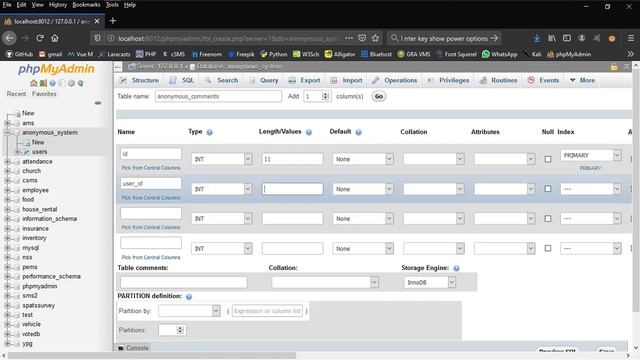640x360 pixels.
Task: Go back with the browser back arrow
Action: click(x=9, y=38)
